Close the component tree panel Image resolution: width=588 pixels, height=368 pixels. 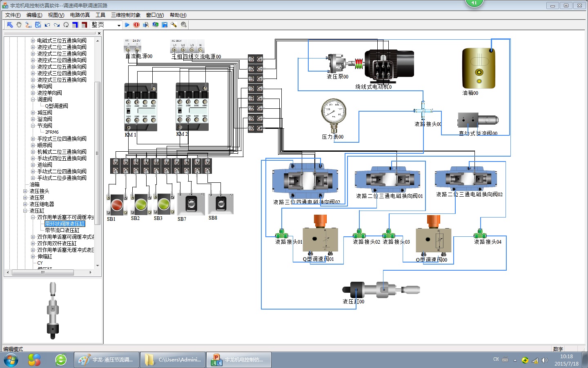click(99, 34)
